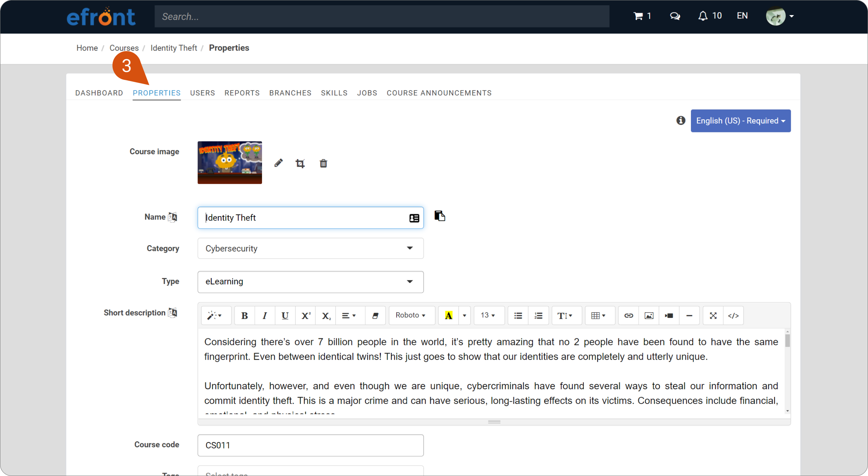Open the Jobs tab
The image size is (868, 476).
[x=367, y=93]
